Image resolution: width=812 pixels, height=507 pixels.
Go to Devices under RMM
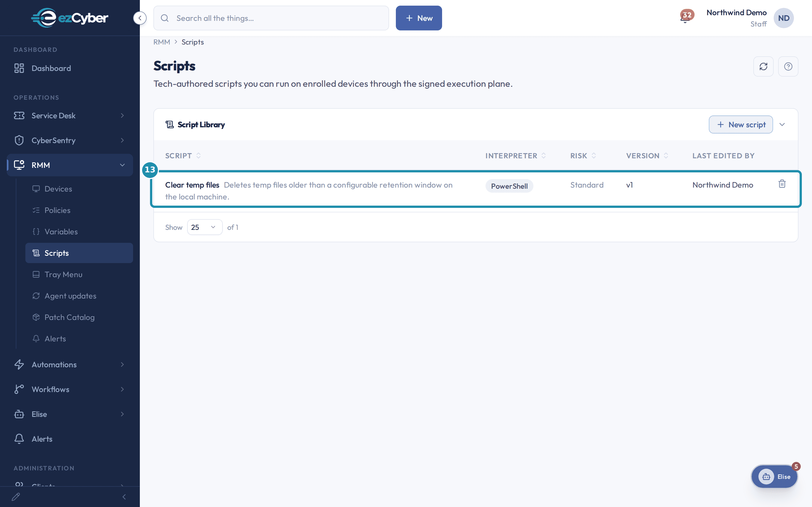click(79, 189)
